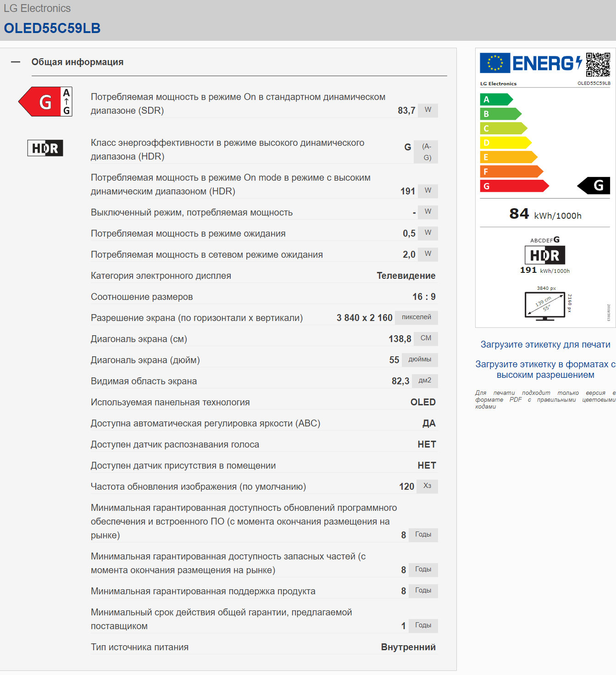Image resolution: width=616 pixels, height=675 pixels.
Task: Click НЕТ value for voice recognition sensor
Action: coord(427,444)
